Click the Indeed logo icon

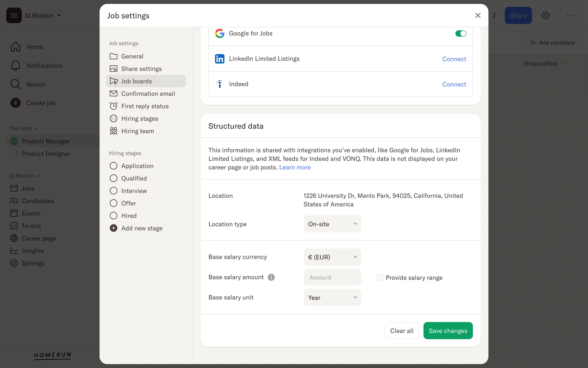tap(220, 84)
